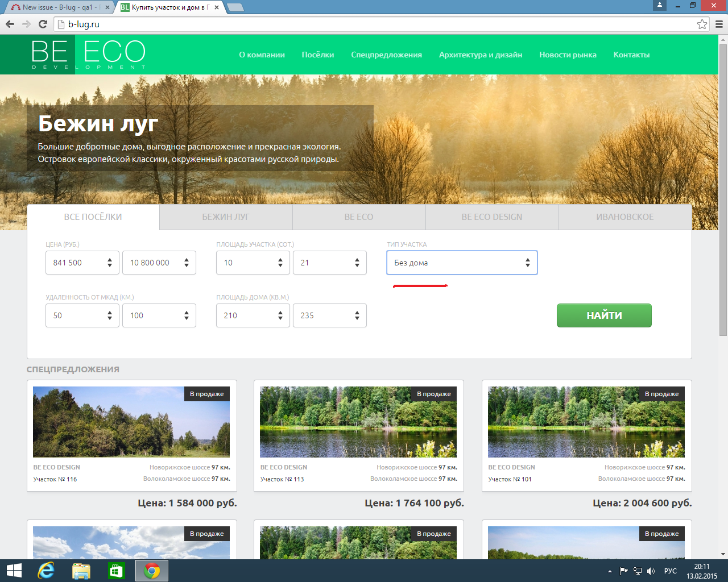Select the 'Ивановское' tab

click(624, 217)
